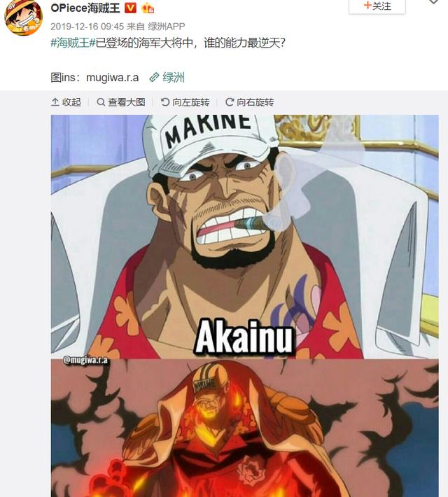
Task: Click the post text about 海军大将
Action: tap(190, 43)
